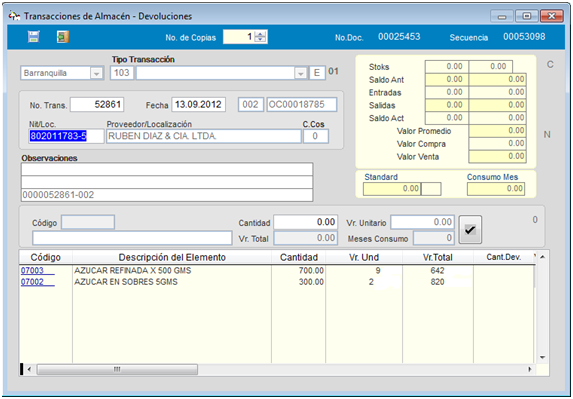Viewport: 573px width, 399px height.
Task: Open the Barranquilla location dropdown
Action: (96, 73)
